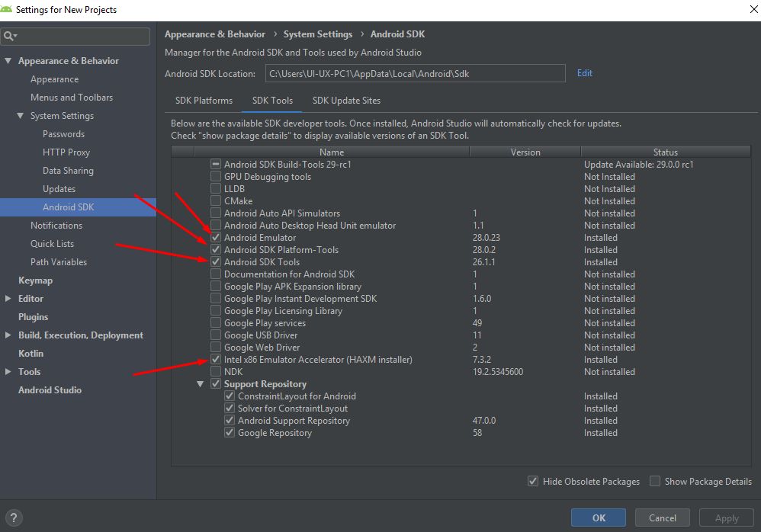The height and width of the screenshot is (532, 761).
Task: Uncheck Android SDK Platform-Tools
Action: 216,249
